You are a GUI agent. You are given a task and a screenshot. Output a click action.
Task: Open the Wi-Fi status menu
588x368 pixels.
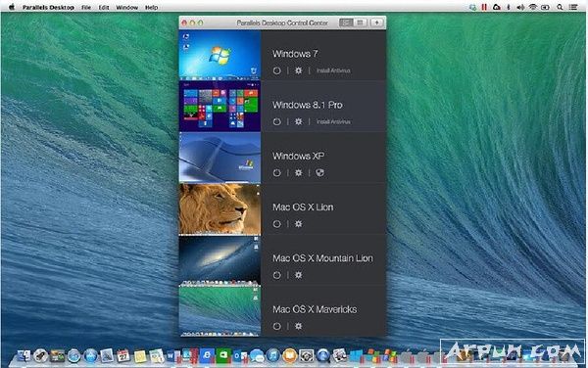[533, 7]
